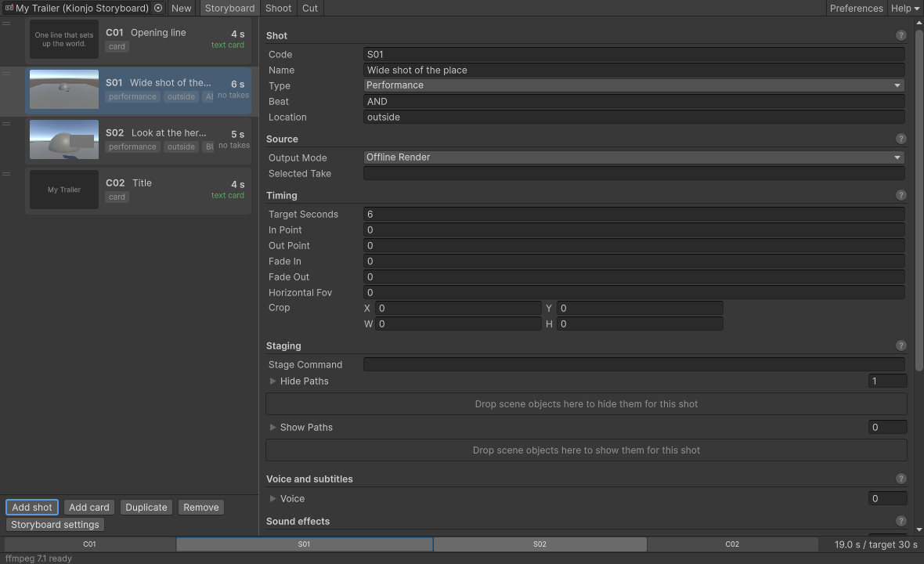Click the hide objects drop zone

coord(587,403)
